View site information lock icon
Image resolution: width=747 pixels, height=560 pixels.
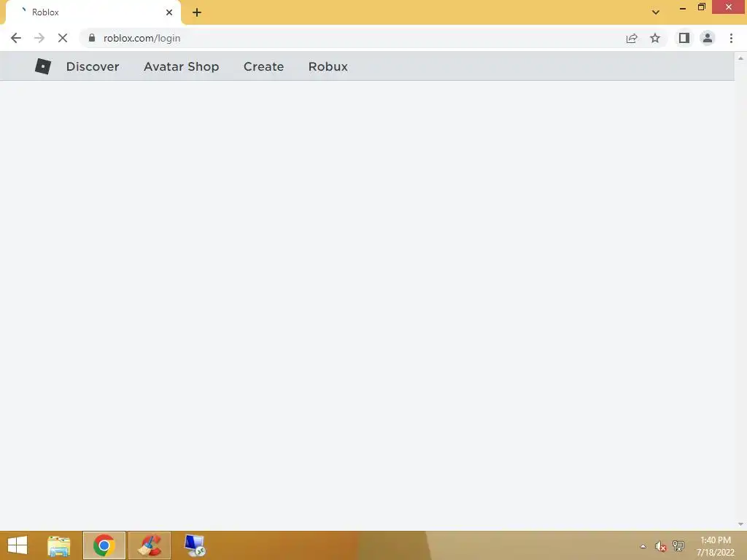pos(92,38)
